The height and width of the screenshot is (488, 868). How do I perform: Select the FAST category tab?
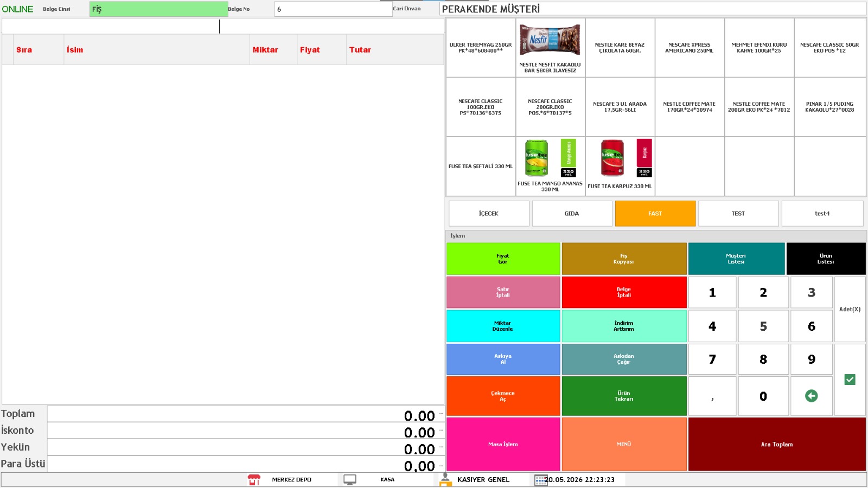(655, 214)
